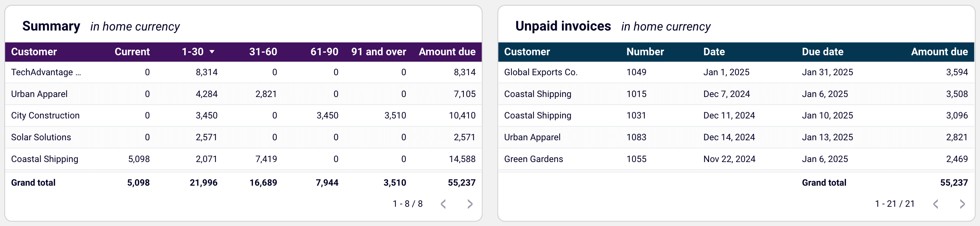This screenshot has width=980, height=226.
Task: Select Urban Apparel in Unpaid invoices
Action: pos(532,137)
